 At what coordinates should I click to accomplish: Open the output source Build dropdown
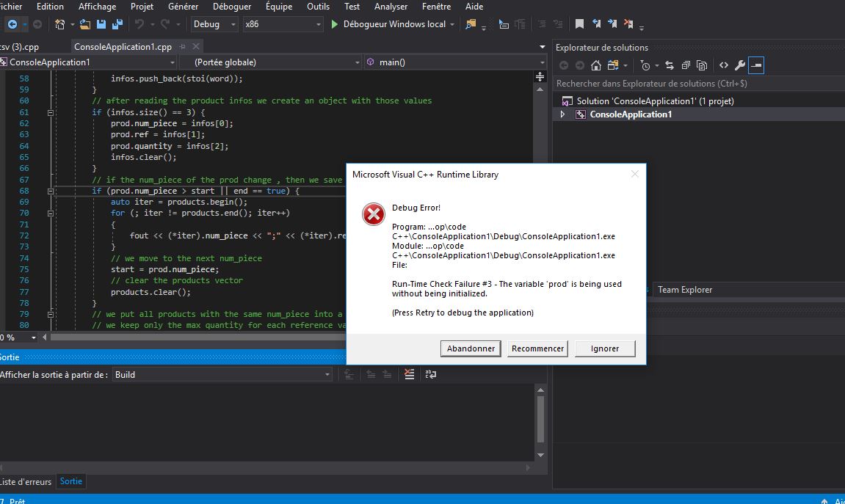(222, 375)
